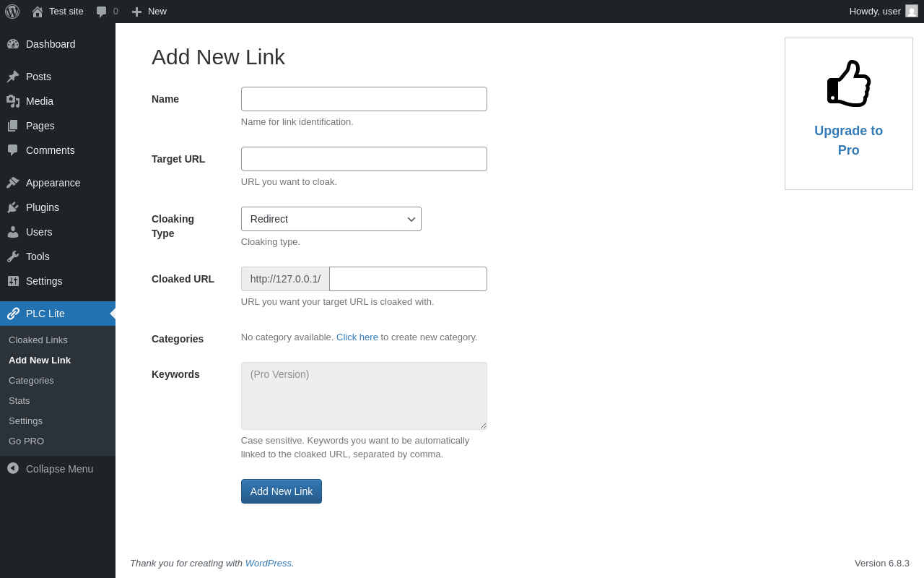
Task: Focus the Name input field
Action: click(x=364, y=99)
